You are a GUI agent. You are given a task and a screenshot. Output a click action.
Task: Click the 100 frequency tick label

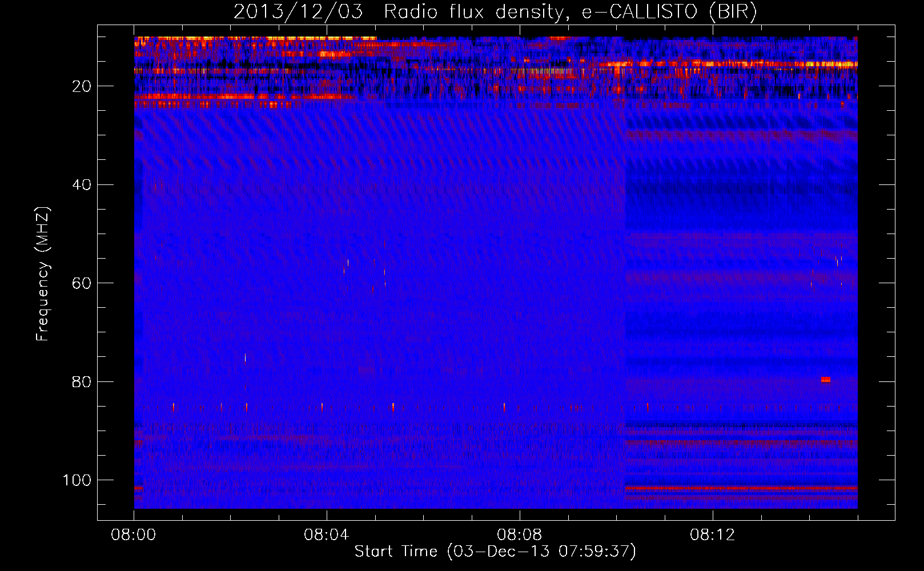77,480
